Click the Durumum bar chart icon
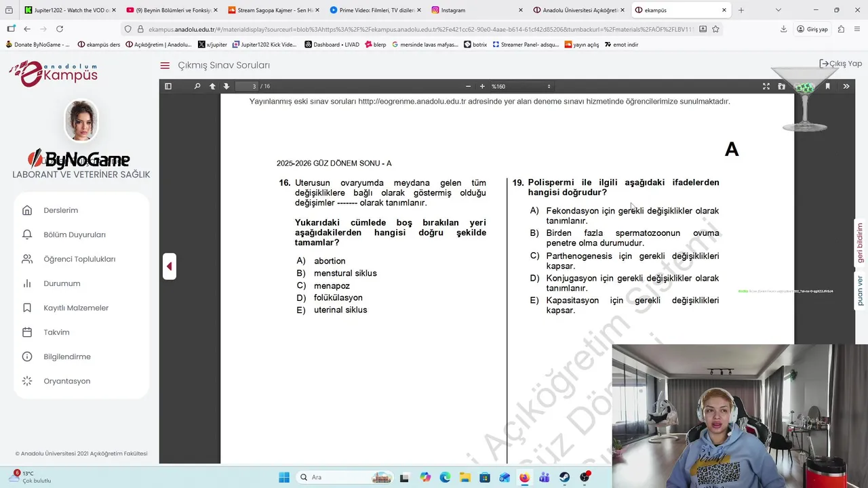This screenshot has height=488, width=868. (x=27, y=283)
